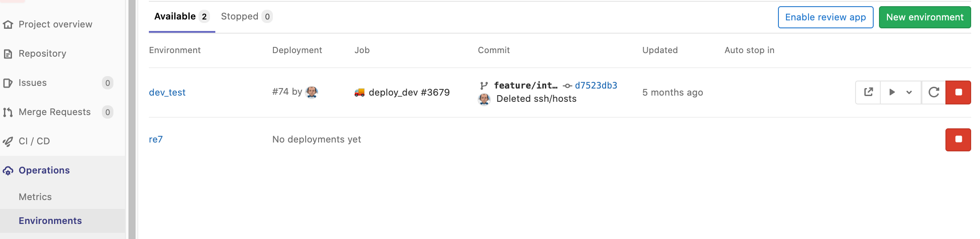Open the re7 environment link
The width and height of the screenshot is (980, 239).
point(156,139)
